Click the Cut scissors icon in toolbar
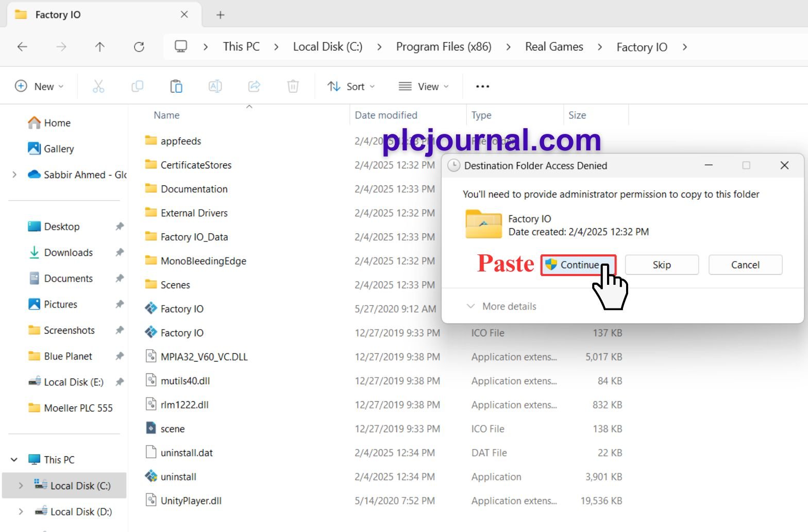The width and height of the screenshot is (808, 532). [x=98, y=87]
